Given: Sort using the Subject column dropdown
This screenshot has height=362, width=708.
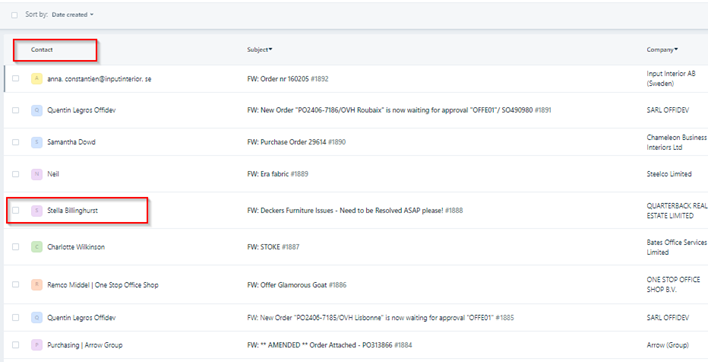Looking at the screenshot, I should click(x=260, y=50).
